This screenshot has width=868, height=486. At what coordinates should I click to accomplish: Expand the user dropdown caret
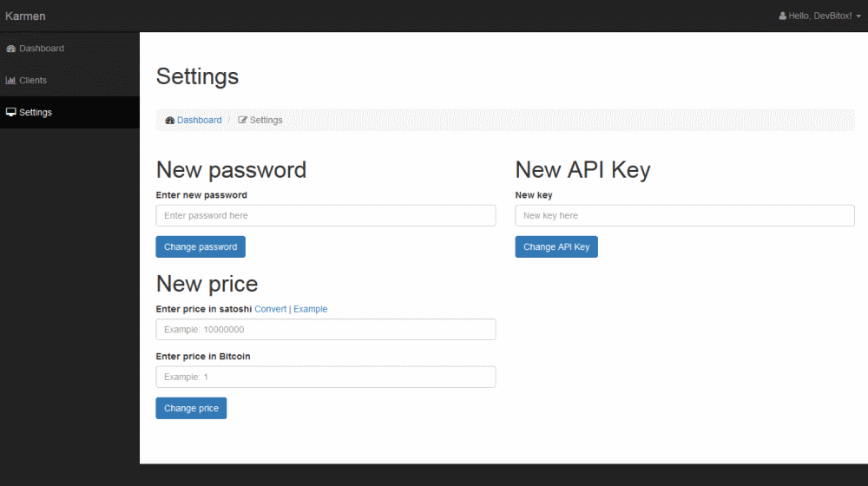858,16
